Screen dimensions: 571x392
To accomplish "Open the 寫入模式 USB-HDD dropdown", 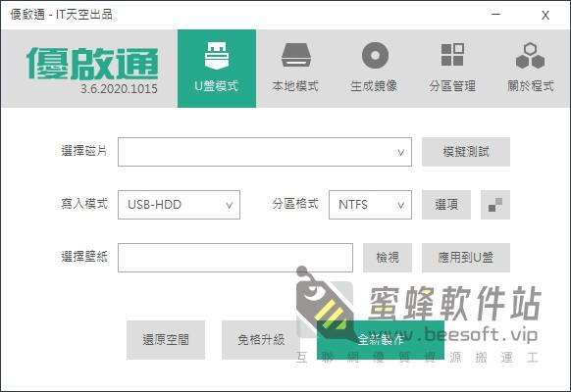I will tap(179, 205).
